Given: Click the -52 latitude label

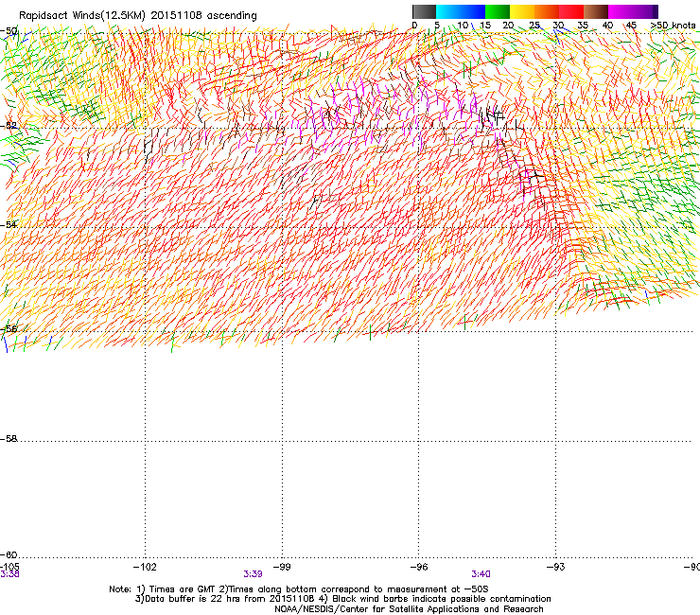Looking at the screenshot, I should (x=9, y=126).
